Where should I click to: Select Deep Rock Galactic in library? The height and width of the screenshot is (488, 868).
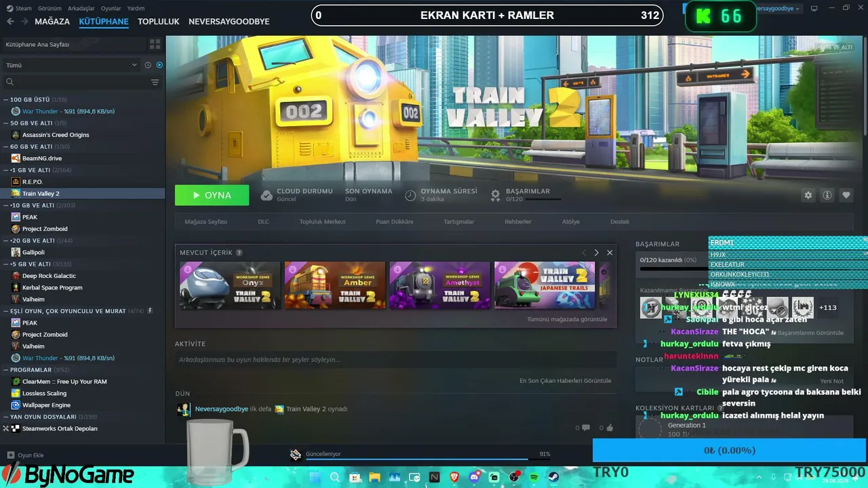click(x=49, y=276)
